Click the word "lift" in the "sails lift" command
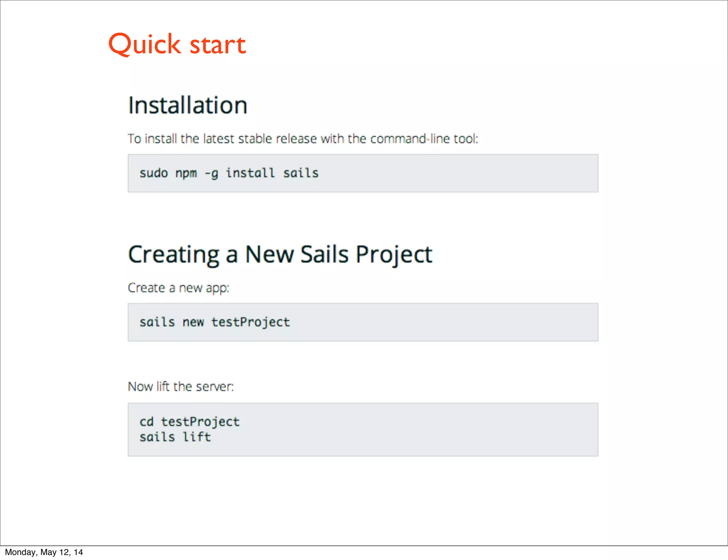This screenshot has height=560, width=728. pyautogui.click(x=197, y=437)
